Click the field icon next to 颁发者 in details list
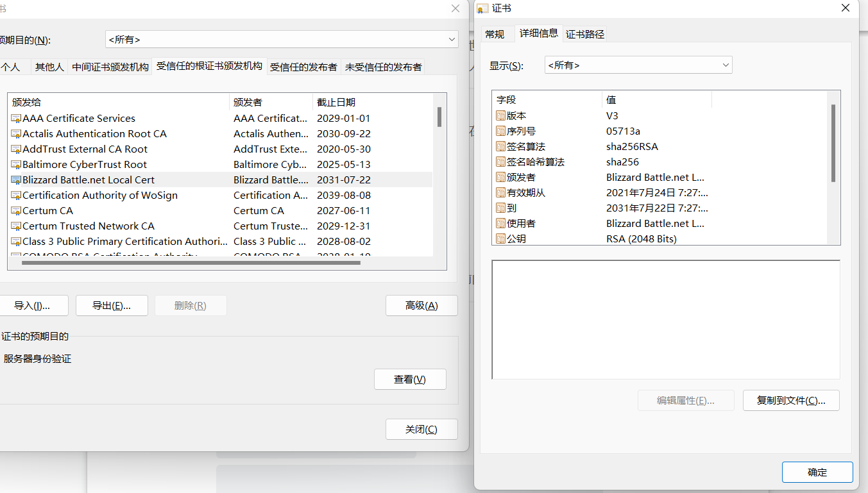 (x=501, y=178)
